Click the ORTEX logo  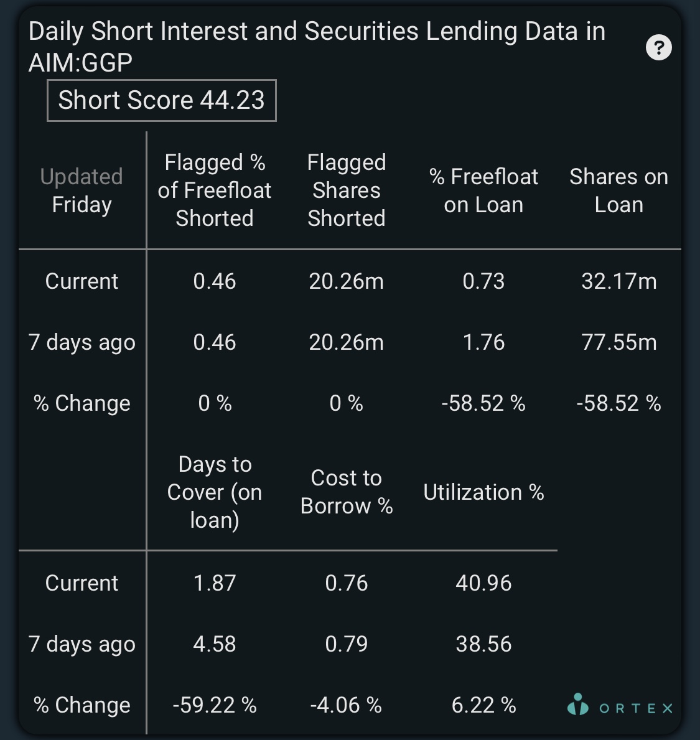tap(620, 705)
